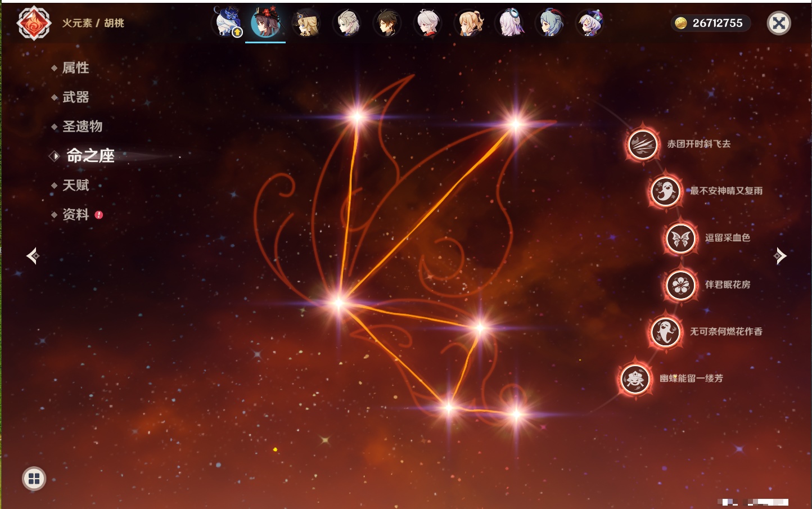Select Furina's portrait with the level-up arrow
The image size is (812, 509).
[x=227, y=22]
